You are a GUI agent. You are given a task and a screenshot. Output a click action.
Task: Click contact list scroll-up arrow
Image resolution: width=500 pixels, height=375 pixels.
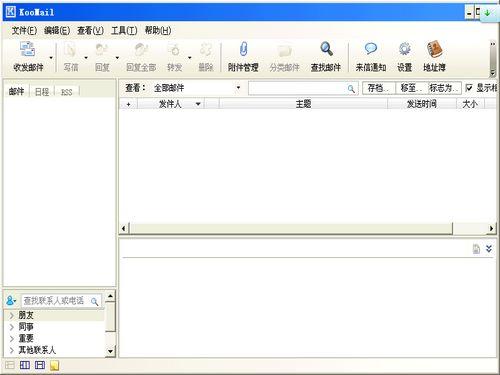[x=110, y=296]
